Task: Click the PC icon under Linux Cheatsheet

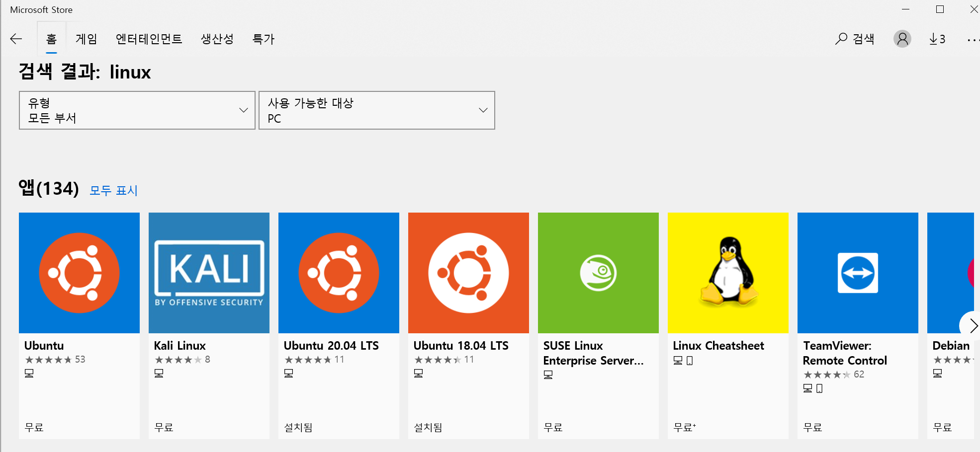Action: pos(678,360)
